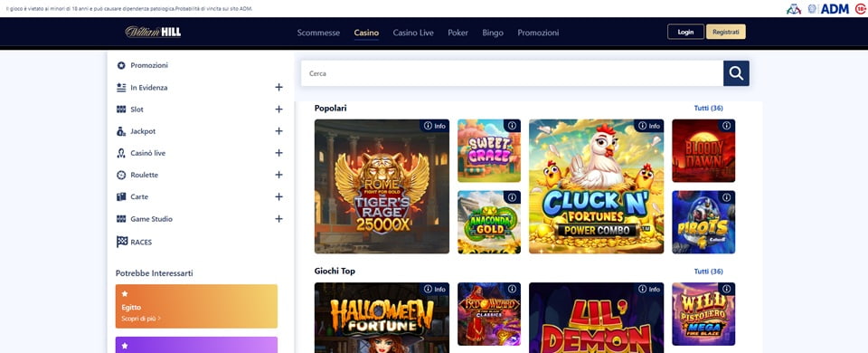Open info icon on Pirots tile
Viewport: 868px width, 353px height.
coord(727,197)
